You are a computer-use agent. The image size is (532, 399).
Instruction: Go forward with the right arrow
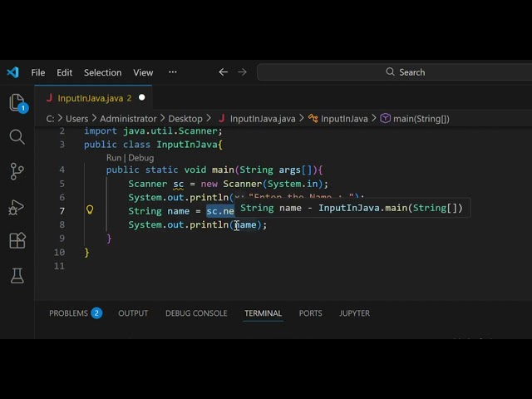pos(242,72)
